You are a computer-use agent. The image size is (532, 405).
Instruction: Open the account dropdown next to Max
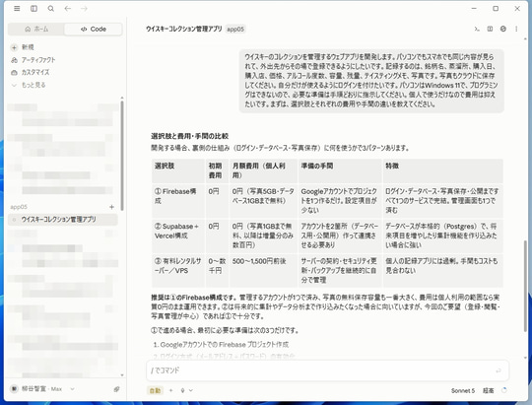point(72,389)
